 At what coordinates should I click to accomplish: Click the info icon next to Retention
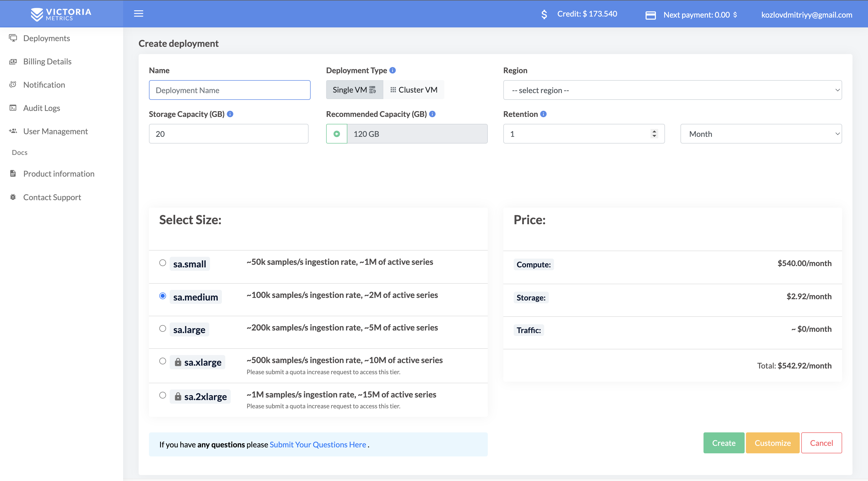(543, 114)
